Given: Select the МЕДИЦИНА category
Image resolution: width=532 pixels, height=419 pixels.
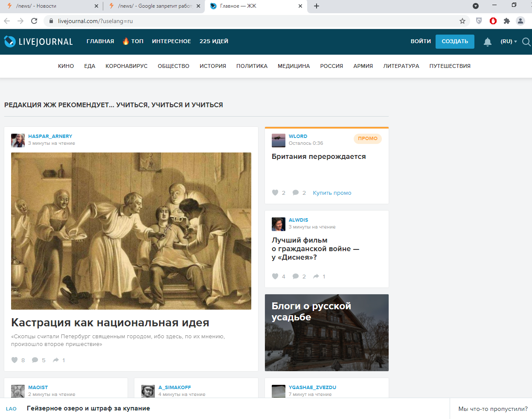Looking at the screenshot, I should point(294,66).
